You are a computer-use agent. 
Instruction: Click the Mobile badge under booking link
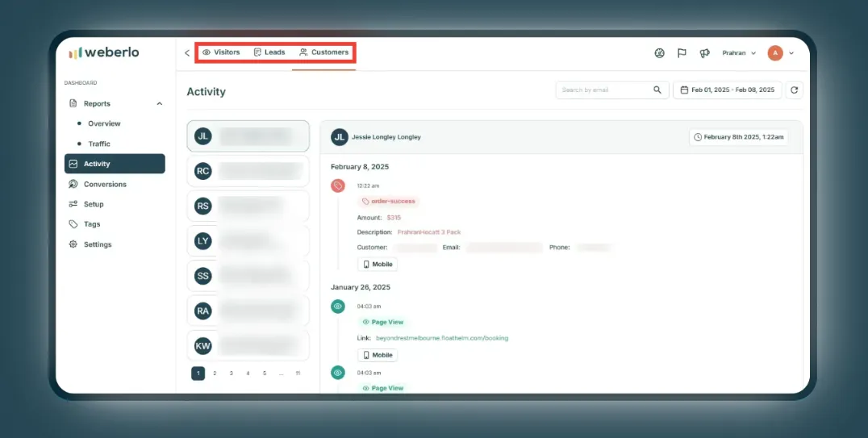378,355
